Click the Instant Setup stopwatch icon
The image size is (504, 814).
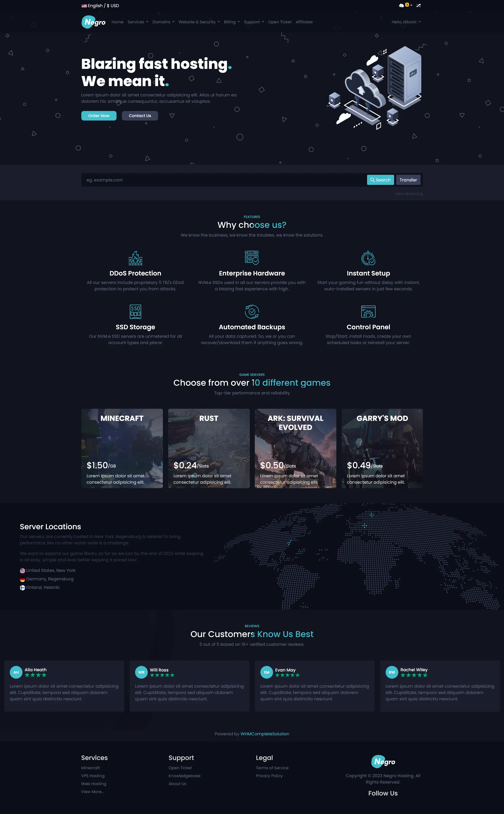pos(368,258)
